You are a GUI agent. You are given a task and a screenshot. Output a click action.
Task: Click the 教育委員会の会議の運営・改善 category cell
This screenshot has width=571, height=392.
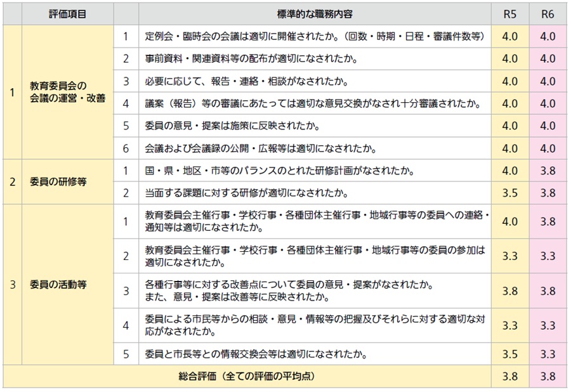(x=68, y=92)
